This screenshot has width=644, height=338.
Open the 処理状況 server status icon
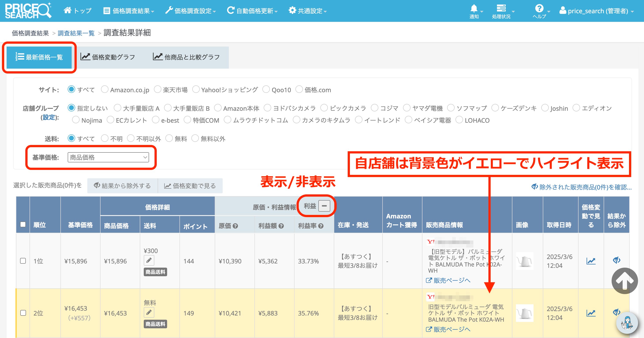(x=501, y=9)
